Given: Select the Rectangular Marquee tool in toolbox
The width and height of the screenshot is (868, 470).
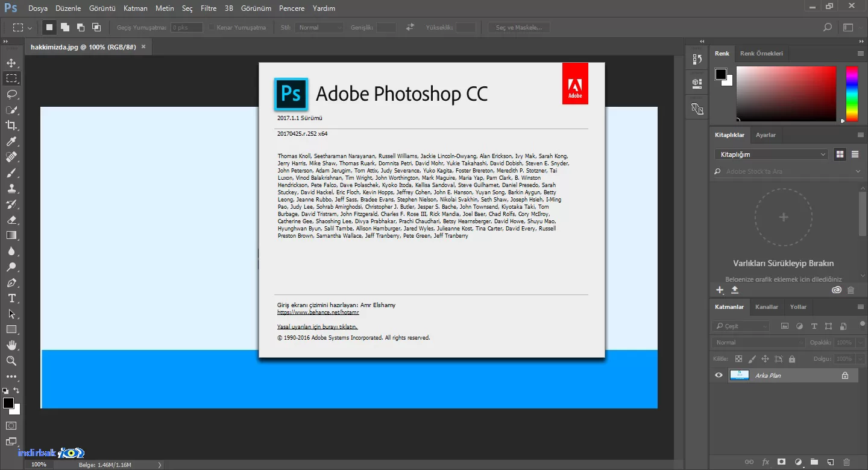Looking at the screenshot, I should [11, 78].
